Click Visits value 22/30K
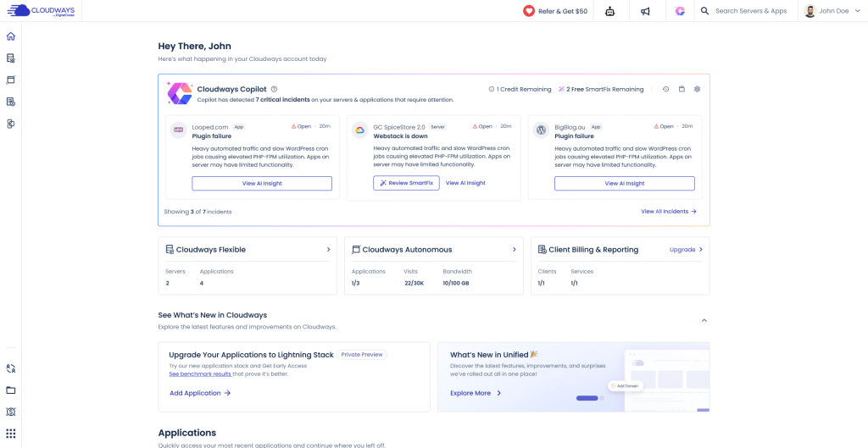 [x=414, y=283]
